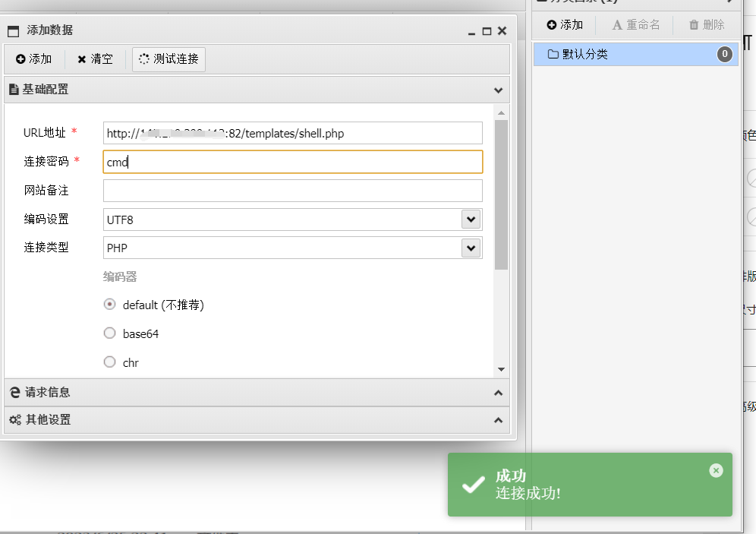The image size is (756, 534).
Task: Select the 默认分类 folder row
Action: click(x=635, y=54)
